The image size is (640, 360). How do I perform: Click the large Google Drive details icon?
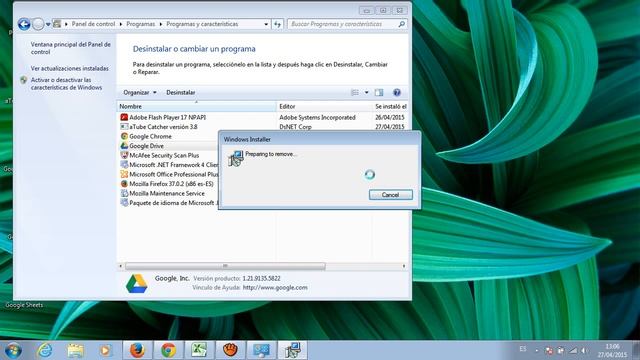(x=136, y=284)
